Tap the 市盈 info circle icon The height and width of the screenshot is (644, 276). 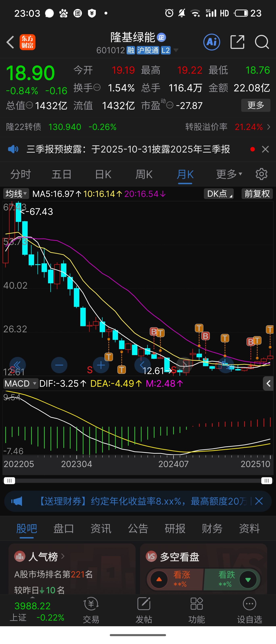tap(170, 105)
